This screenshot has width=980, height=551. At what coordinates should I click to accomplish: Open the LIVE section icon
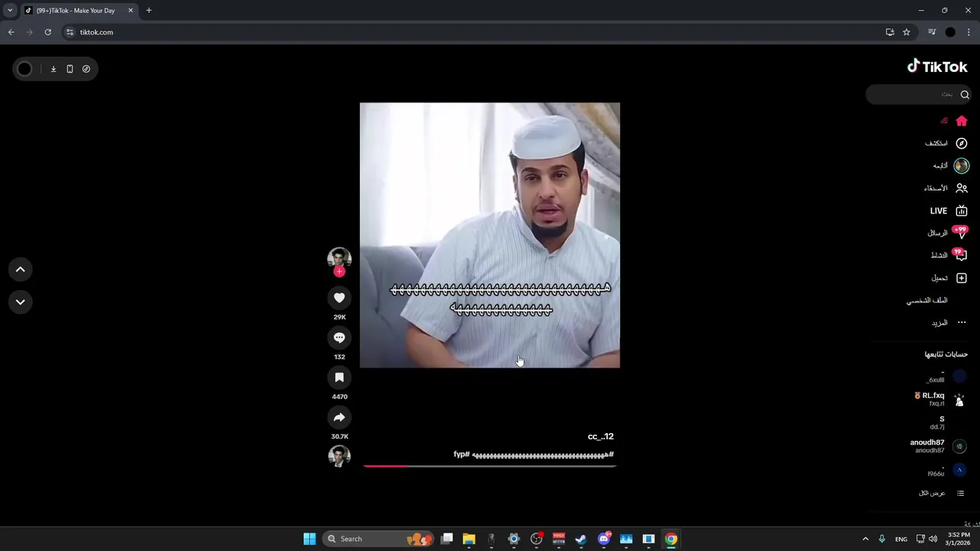pyautogui.click(x=962, y=210)
